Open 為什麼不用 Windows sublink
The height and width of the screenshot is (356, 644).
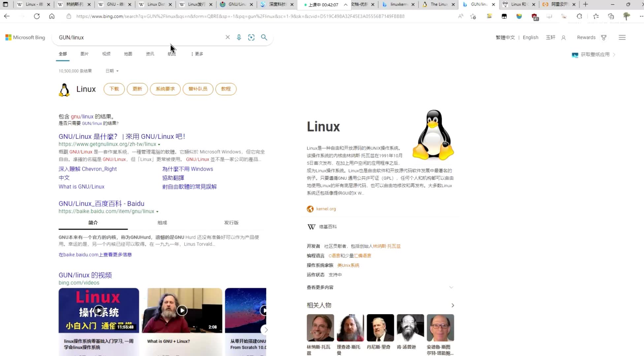(x=188, y=169)
